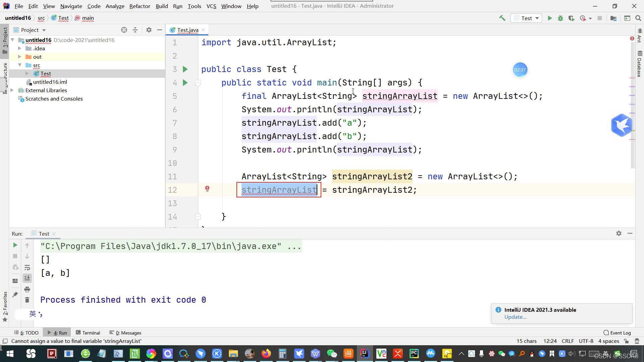Open Search Everywhere magnifier icon
Viewport: 644px width, 362px height.
(638, 18)
